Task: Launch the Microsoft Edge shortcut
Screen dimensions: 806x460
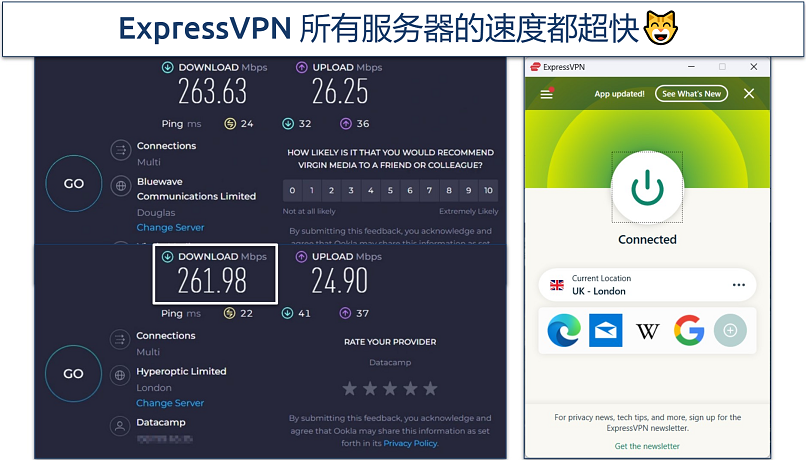Action: (x=564, y=330)
